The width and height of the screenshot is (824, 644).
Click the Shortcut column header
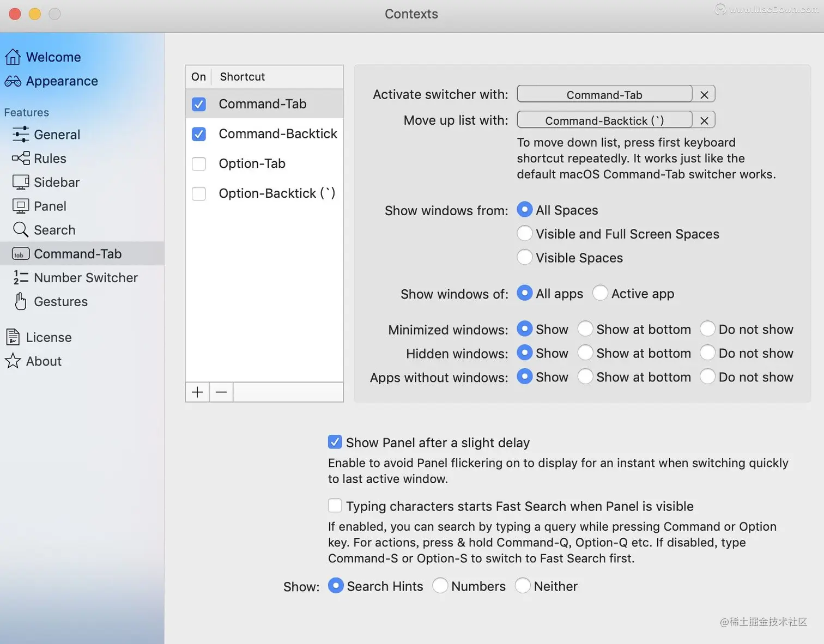243,77
